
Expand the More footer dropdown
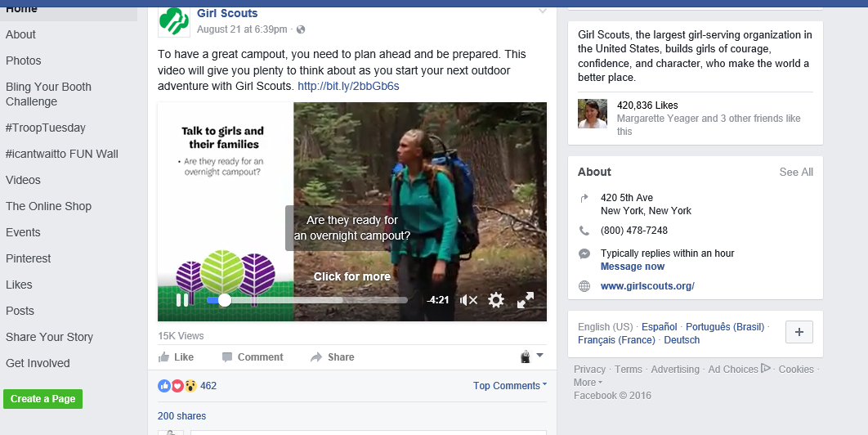point(588,383)
